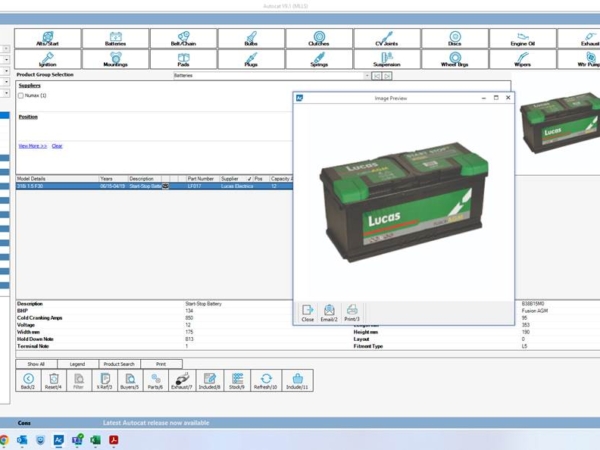
Task: Click the Buyers/5 toolbar button
Action: [130, 381]
